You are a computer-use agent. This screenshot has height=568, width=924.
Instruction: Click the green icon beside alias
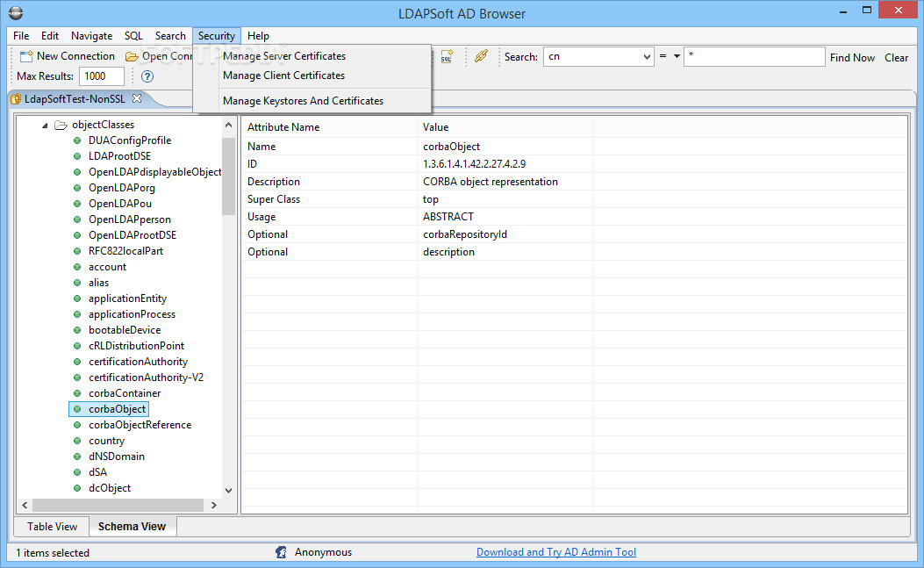pyautogui.click(x=77, y=283)
